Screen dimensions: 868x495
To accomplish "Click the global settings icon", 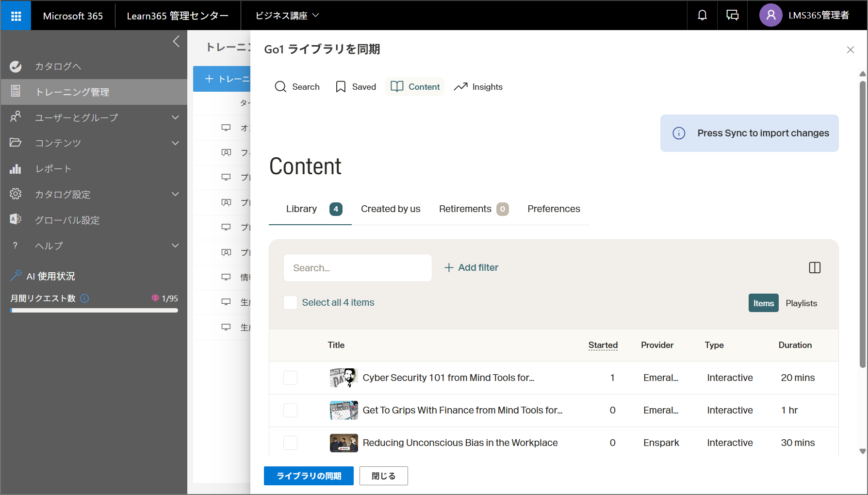I will point(16,219).
